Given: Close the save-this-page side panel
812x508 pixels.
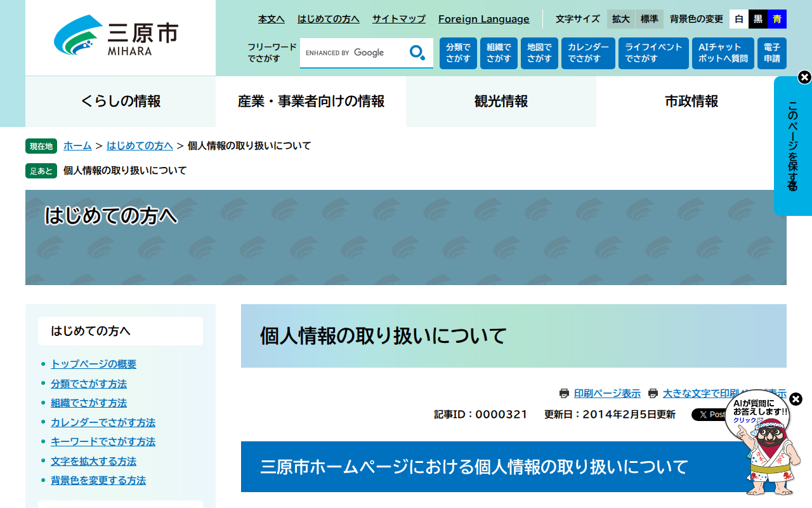Looking at the screenshot, I should click(804, 77).
